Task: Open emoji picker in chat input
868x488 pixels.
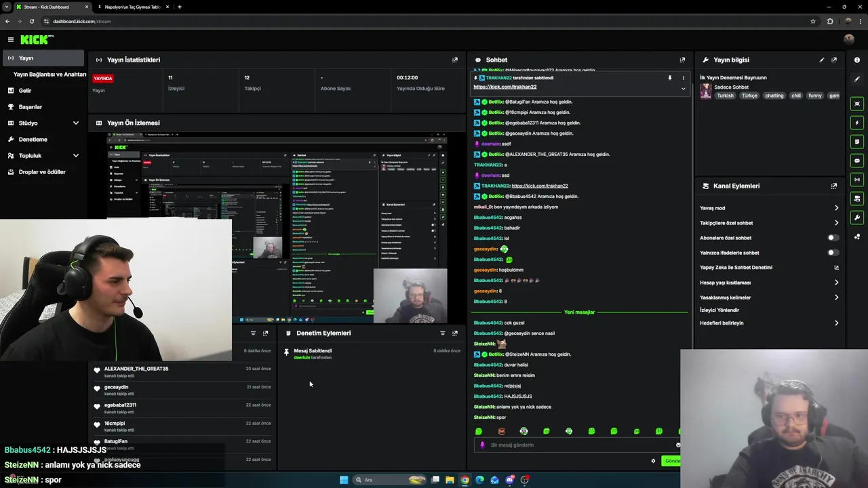Action: click(677, 445)
